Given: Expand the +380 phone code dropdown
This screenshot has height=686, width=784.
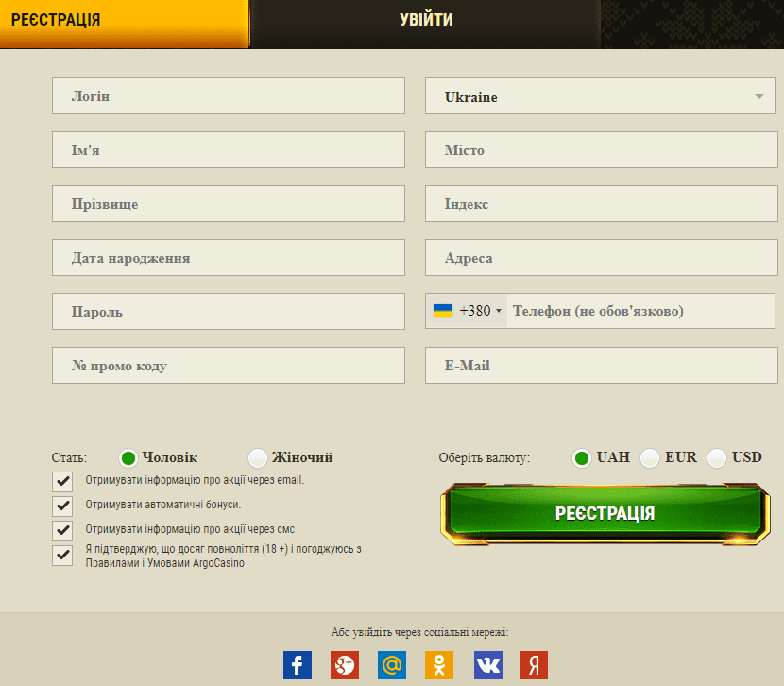Looking at the screenshot, I should (x=481, y=311).
